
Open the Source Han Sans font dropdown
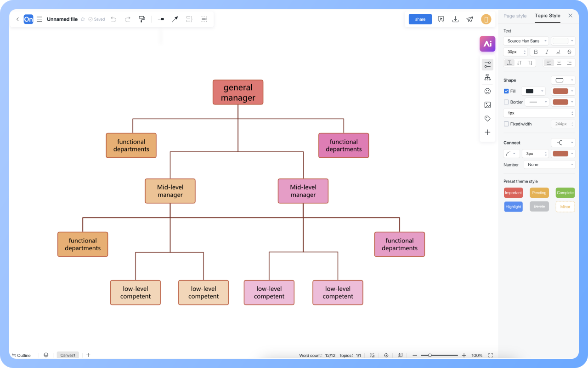pyautogui.click(x=526, y=41)
